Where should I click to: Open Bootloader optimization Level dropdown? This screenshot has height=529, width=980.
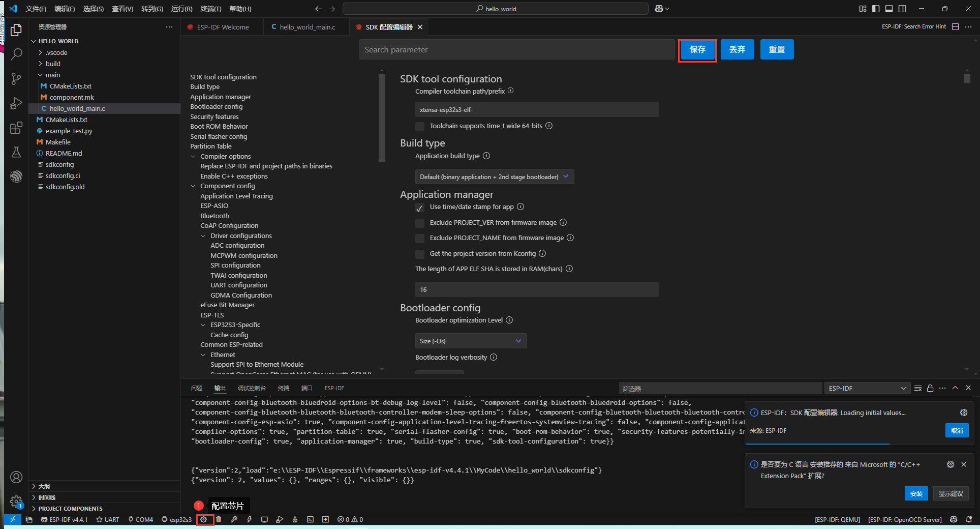(471, 341)
